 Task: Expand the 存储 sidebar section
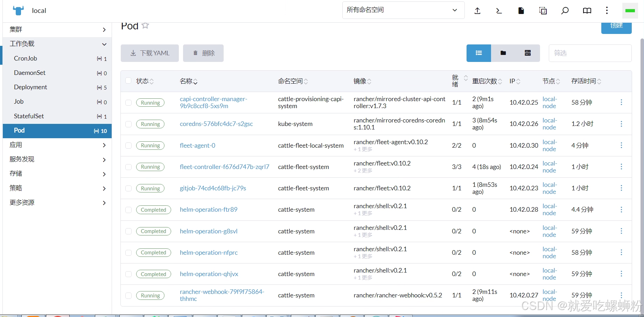click(x=57, y=174)
